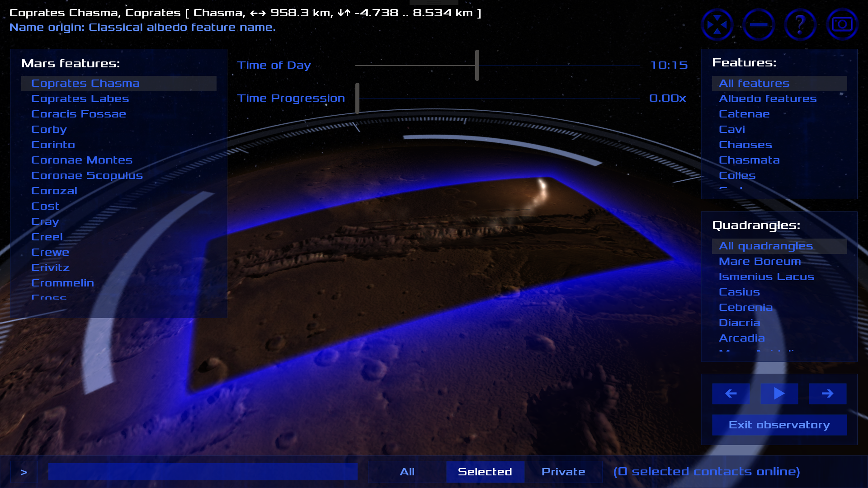Select Crommelin in the features list

(118, 283)
